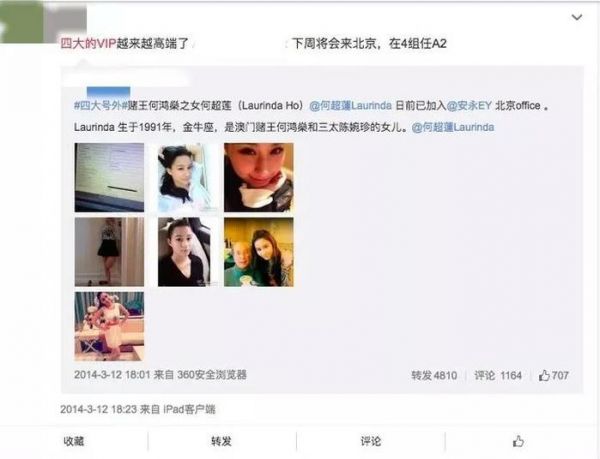600x459 pixels.
Task: Open the thumbnail showing two people together
Action: (259, 252)
